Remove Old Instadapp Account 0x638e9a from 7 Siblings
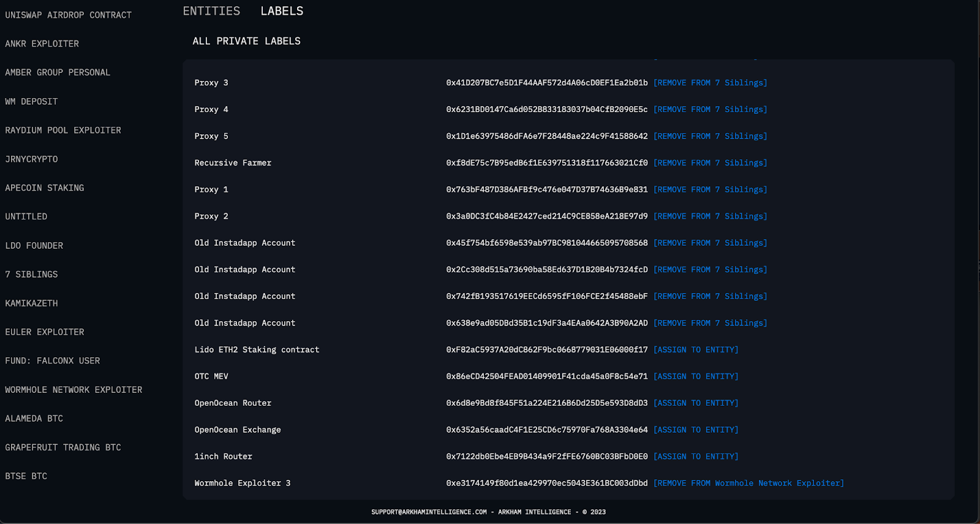The height and width of the screenshot is (524, 980). point(710,322)
